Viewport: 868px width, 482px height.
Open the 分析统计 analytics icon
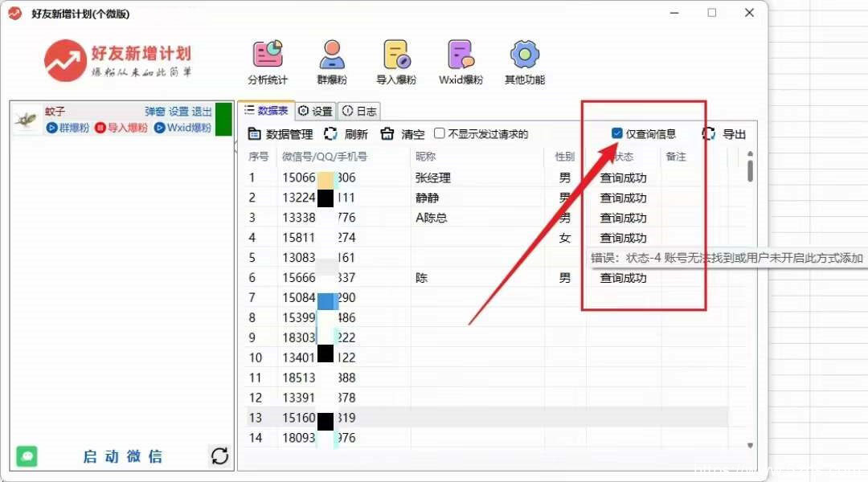268,55
